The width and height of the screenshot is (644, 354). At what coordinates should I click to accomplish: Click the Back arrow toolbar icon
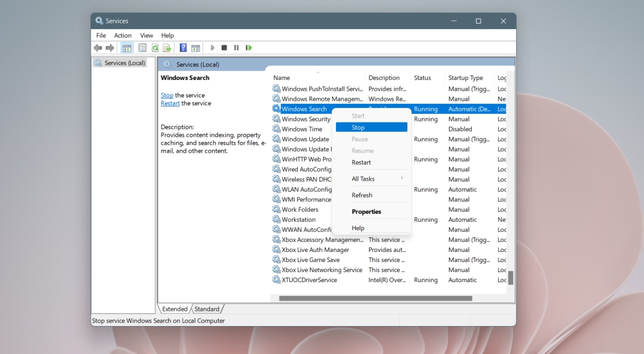[98, 48]
